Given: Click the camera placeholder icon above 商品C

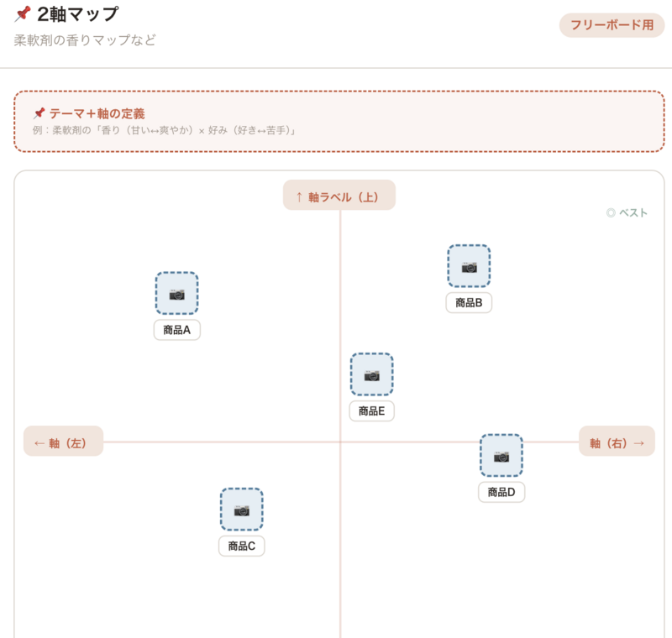Looking at the screenshot, I should [x=241, y=510].
